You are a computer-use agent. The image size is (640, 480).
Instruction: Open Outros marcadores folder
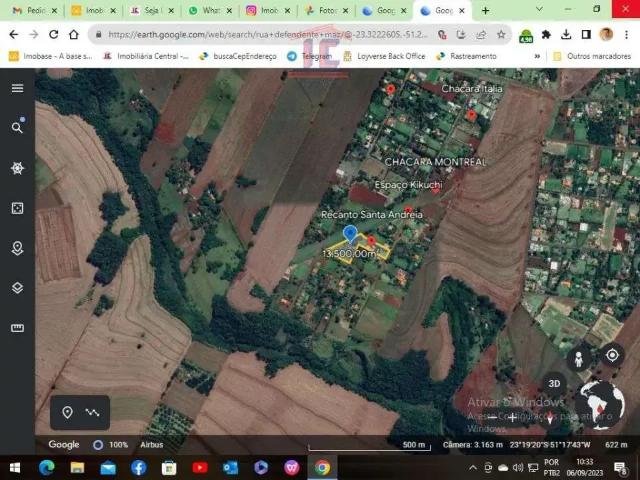coord(592,56)
